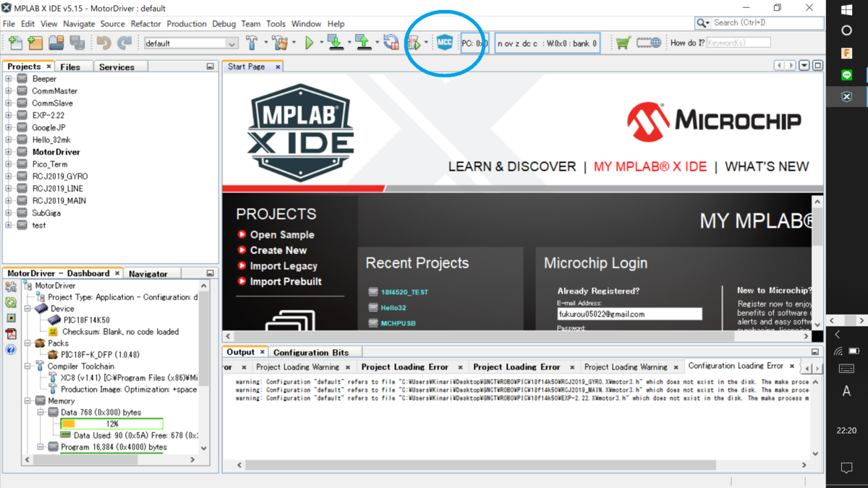Click the Undo arrow icon
Screen dimensions: 868x488
[104, 43]
